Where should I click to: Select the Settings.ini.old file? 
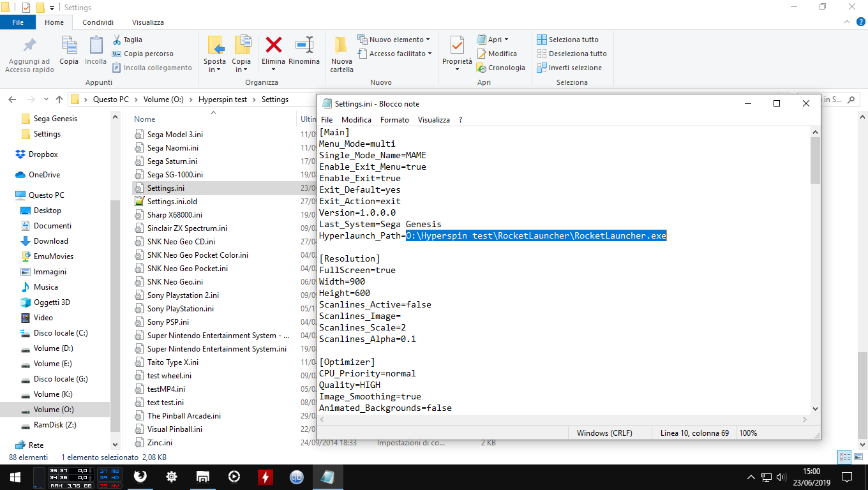coord(172,202)
